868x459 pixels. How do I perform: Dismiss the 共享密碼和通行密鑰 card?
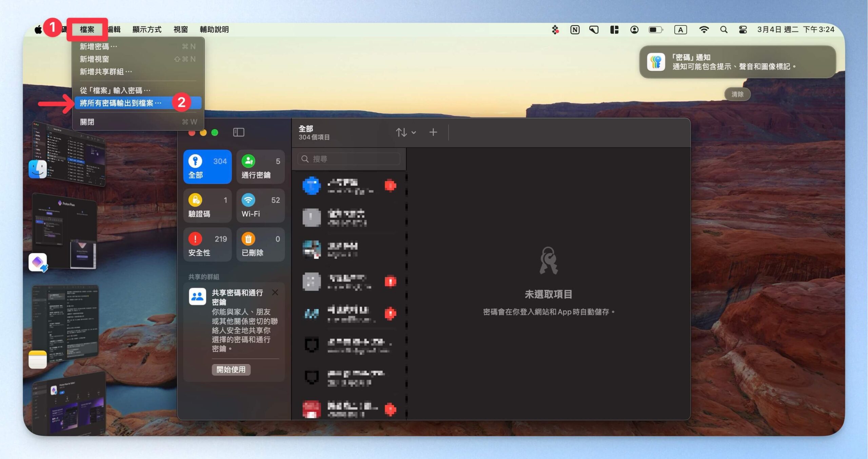pyautogui.click(x=275, y=292)
